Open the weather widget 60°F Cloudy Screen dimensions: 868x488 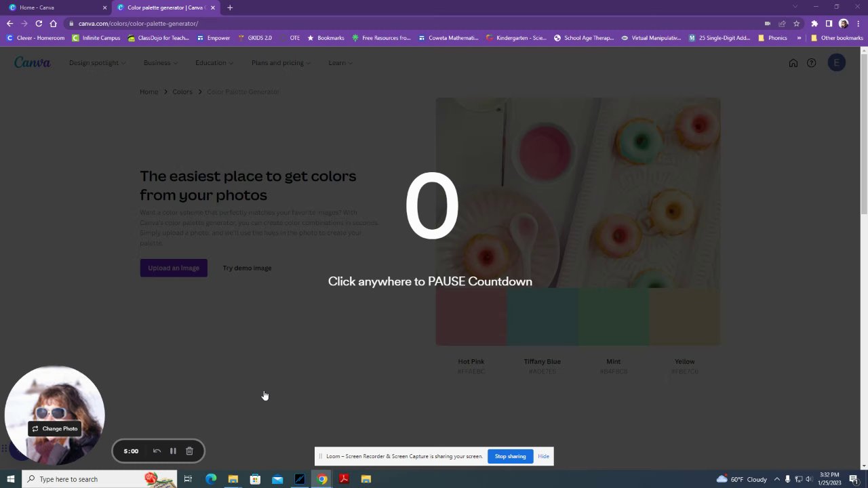(x=741, y=479)
